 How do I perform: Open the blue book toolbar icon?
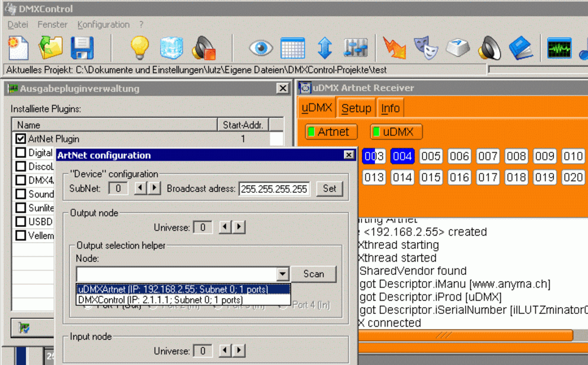(x=521, y=48)
